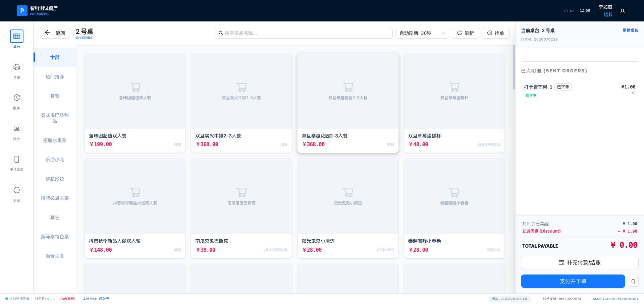Click the 补充付款/结账 button
The image size is (644, 304).
point(579,262)
